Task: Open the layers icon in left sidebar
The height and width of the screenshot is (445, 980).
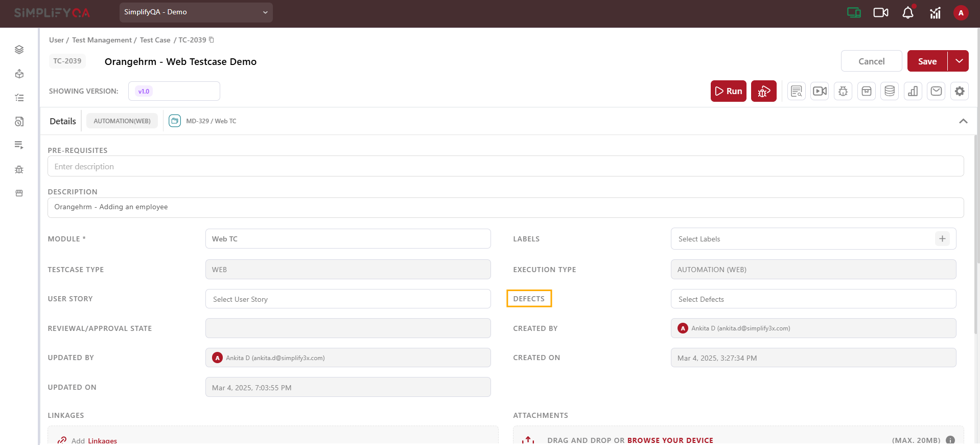Action: (x=19, y=50)
